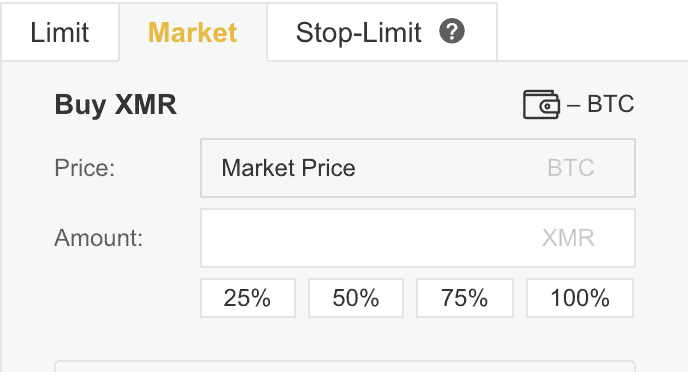The image size is (688, 372).
Task: Click the partially visible box below percentages
Action: (x=345, y=366)
